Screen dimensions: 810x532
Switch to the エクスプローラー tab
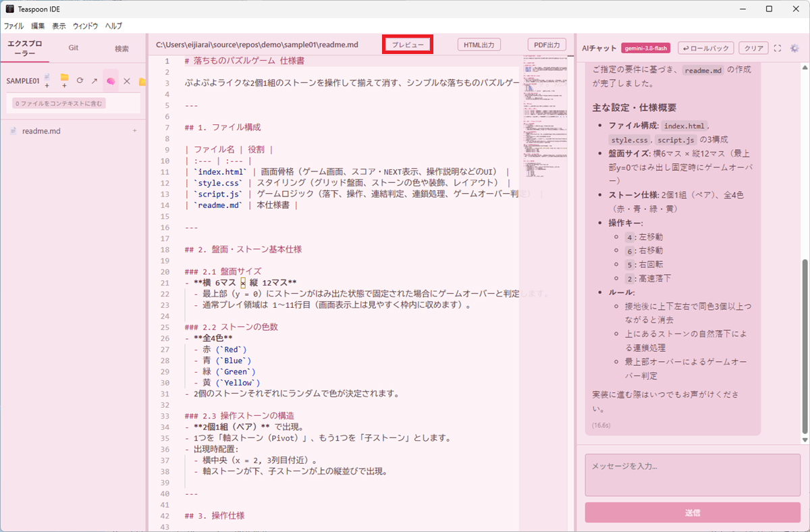[24, 48]
